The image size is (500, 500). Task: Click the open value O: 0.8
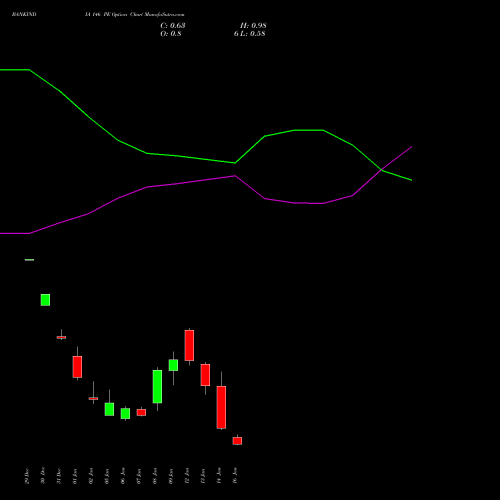click(171, 34)
